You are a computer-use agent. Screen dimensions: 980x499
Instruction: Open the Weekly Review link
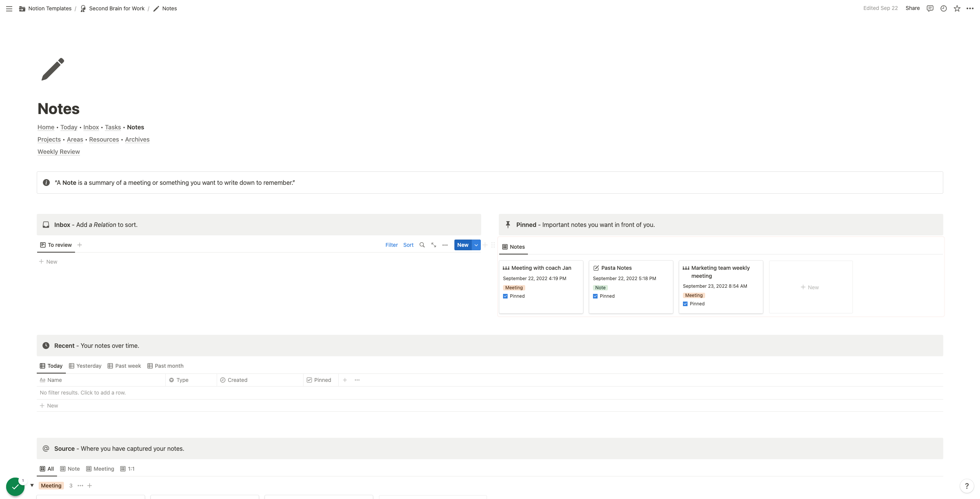click(x=59, y=152)
